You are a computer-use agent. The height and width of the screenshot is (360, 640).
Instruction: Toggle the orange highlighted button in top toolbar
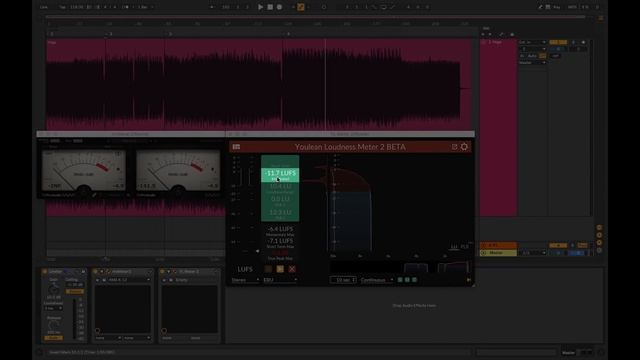pos(301,7)
